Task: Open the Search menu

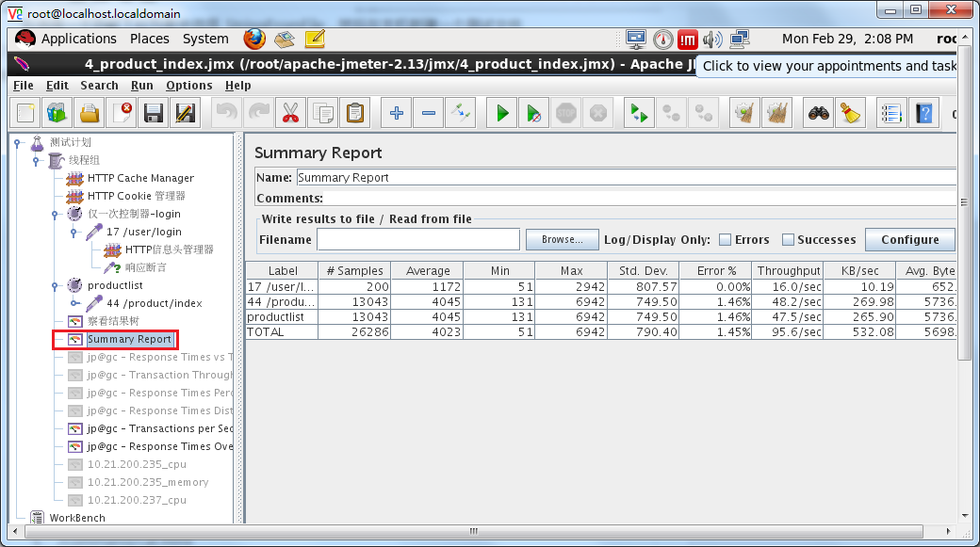Action: pos(99,85)
